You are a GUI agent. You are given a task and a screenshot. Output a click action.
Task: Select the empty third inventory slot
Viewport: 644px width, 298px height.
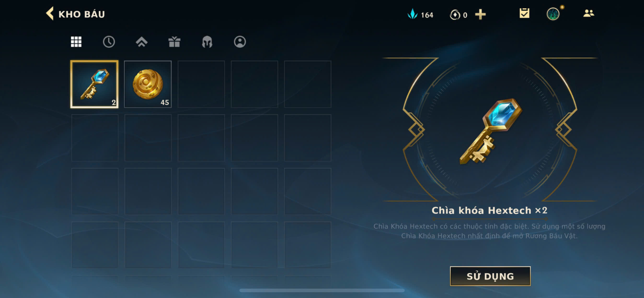pos(201,84)
